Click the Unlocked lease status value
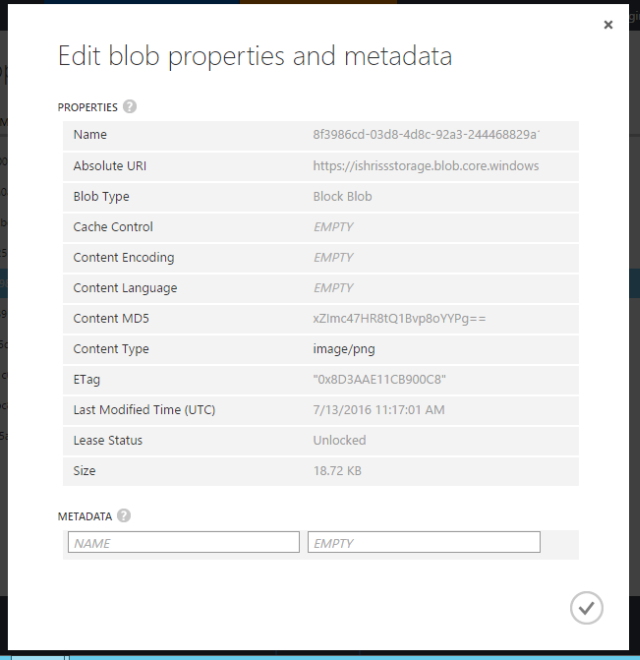This screenshot has width=640, height=660. (x=340, y=440)
